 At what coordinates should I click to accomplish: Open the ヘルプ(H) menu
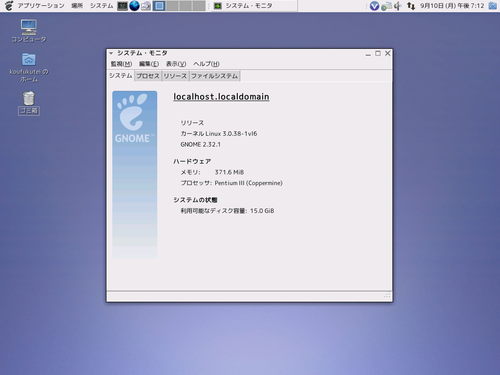click(x=206, y=64)
